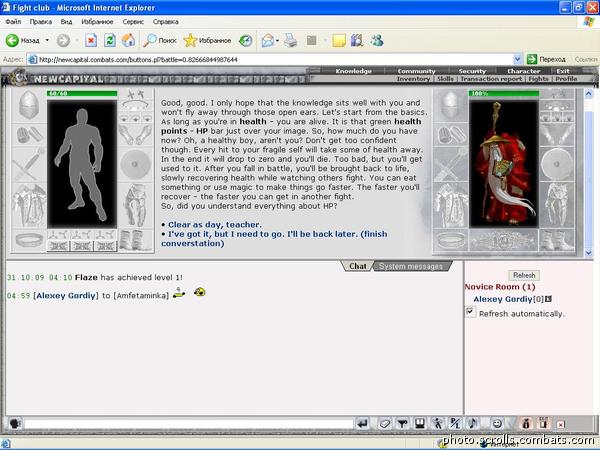
Task: Click the running man icon in chat bar
Action: 437,423
